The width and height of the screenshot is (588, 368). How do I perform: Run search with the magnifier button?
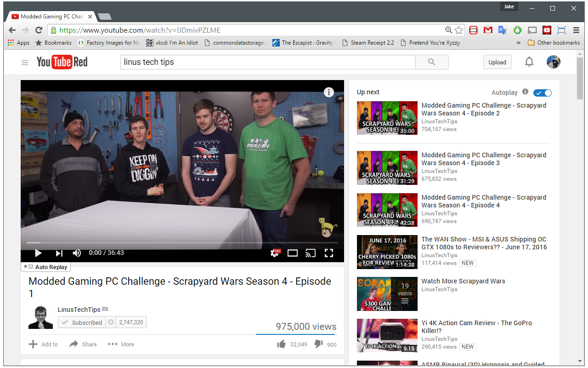pos(432,62)
